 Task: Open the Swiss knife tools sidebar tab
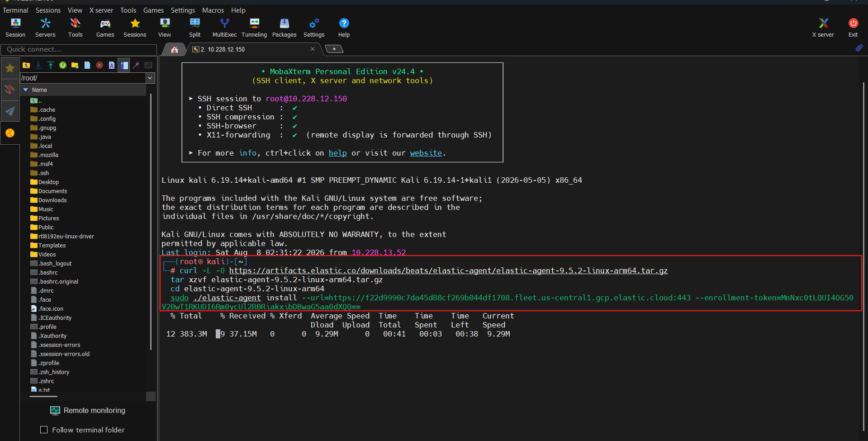point(10,89)
